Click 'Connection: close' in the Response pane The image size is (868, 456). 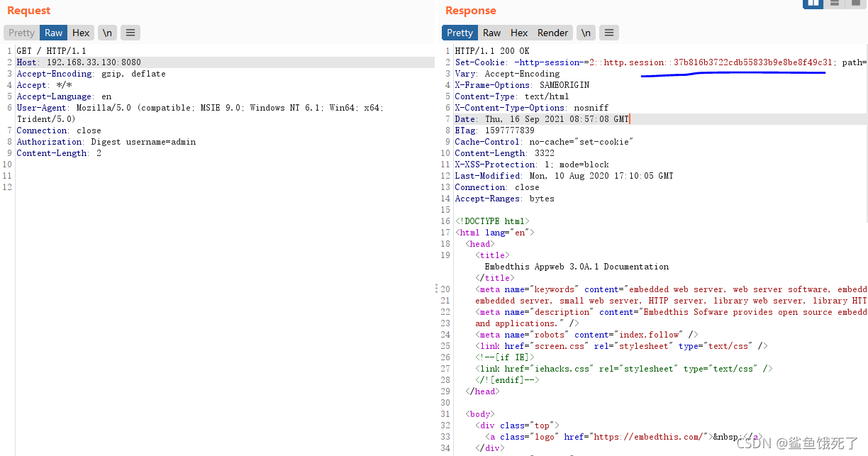(x=497, y=187)
